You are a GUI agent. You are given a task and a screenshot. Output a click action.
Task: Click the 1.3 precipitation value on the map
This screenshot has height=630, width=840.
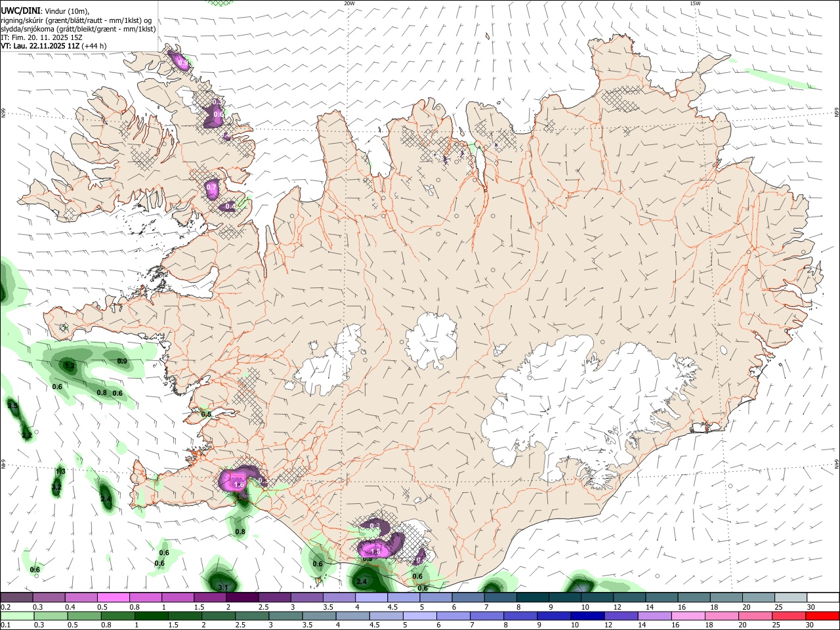click(60, 471)
